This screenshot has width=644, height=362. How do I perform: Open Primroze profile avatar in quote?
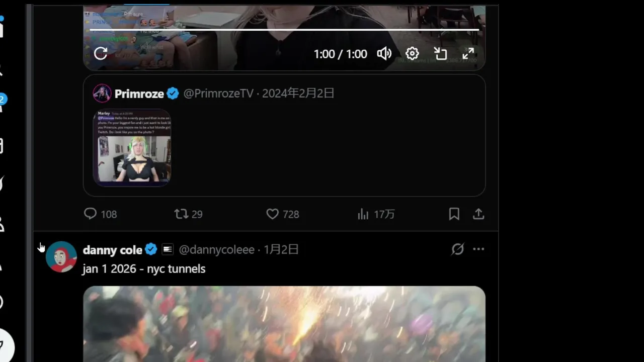102,94
